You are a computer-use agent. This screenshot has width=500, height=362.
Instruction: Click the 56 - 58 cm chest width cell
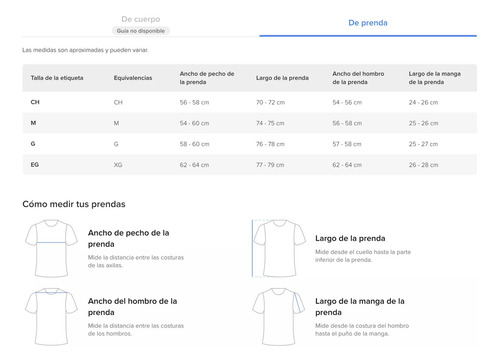pos(194,102)
